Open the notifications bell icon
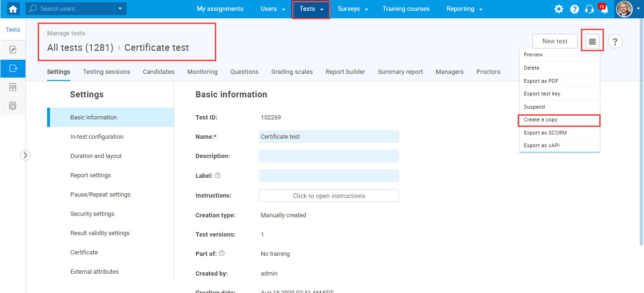This screenshot has width=644, height=293. (604, 9)
